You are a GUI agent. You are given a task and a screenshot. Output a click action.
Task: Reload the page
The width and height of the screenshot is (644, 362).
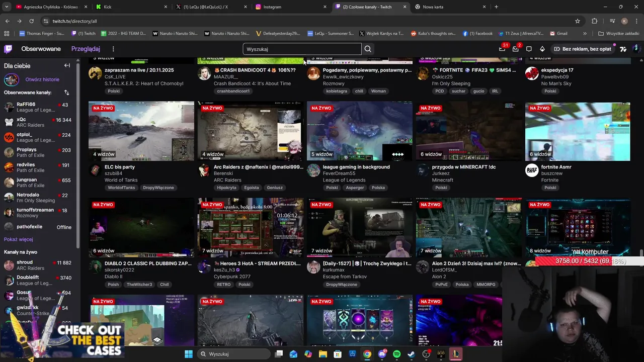[31, 21]
